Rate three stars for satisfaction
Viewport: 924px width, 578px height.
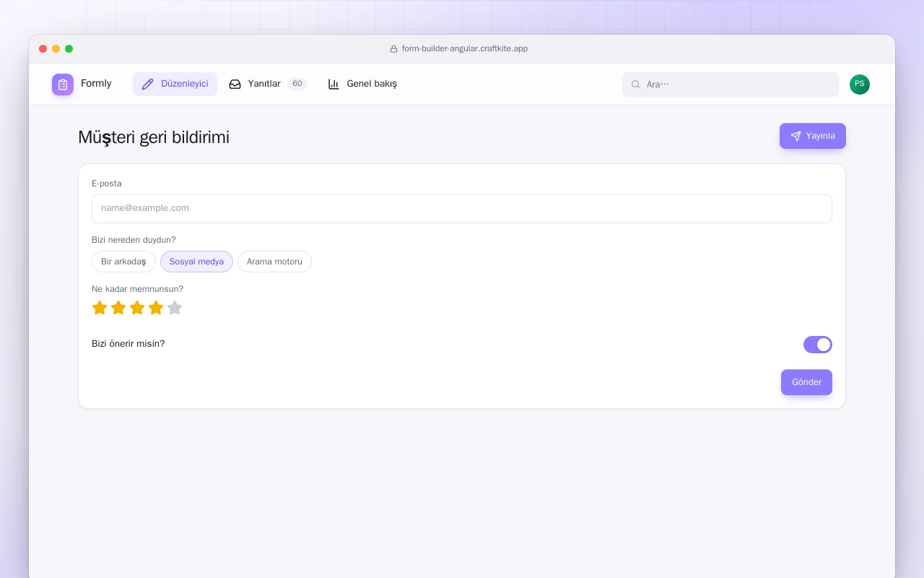pyautogui.click(x=137, y=308)
